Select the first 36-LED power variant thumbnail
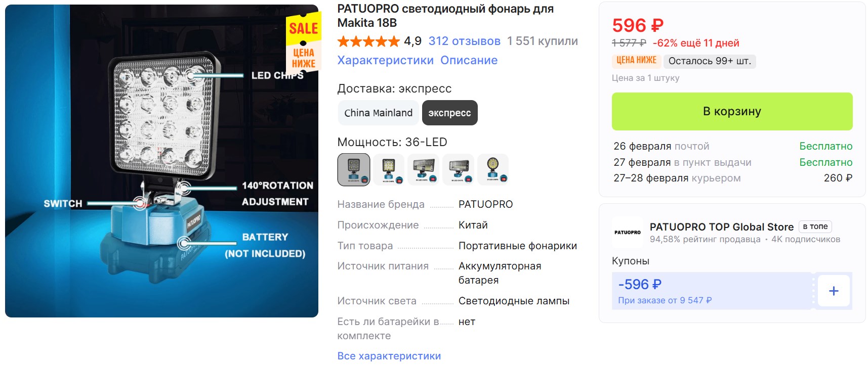This screenshot has width=868, height=367. tap(354, 170)
